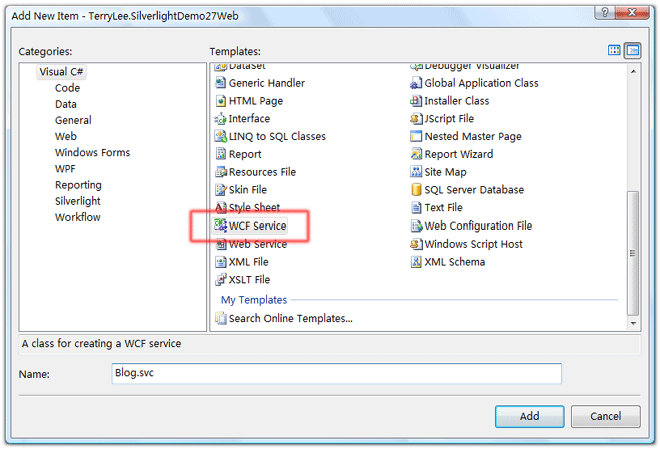Select the WCF Service template icon
660x449 pixels.
221,226
